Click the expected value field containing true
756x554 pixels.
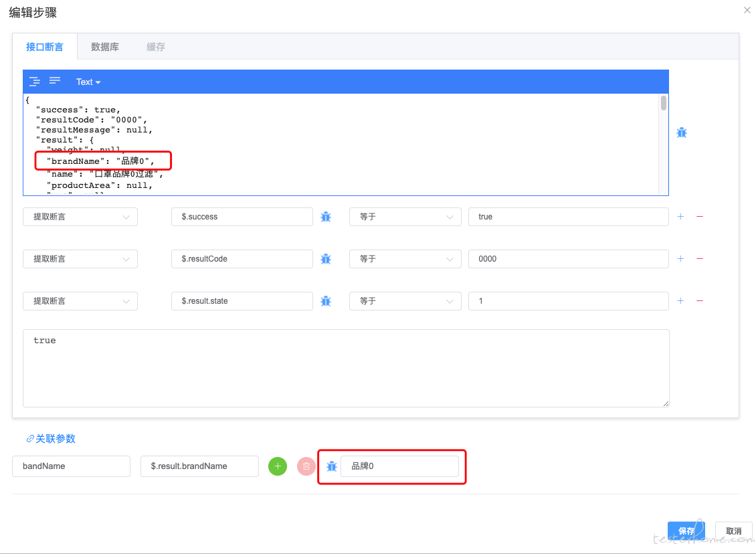(x=569, y=217)
